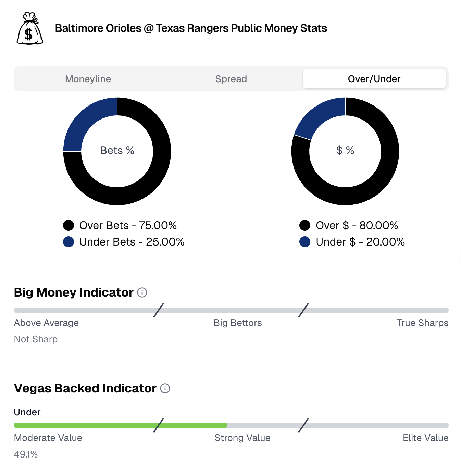Click the Not Sharp status text
The height and width of the screenshot is (476, 461).
pyautogui.click(x=36, y=339)
